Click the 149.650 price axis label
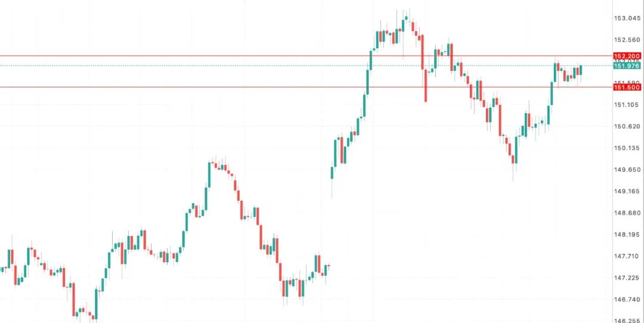The image size is (644, 323). 627,170
